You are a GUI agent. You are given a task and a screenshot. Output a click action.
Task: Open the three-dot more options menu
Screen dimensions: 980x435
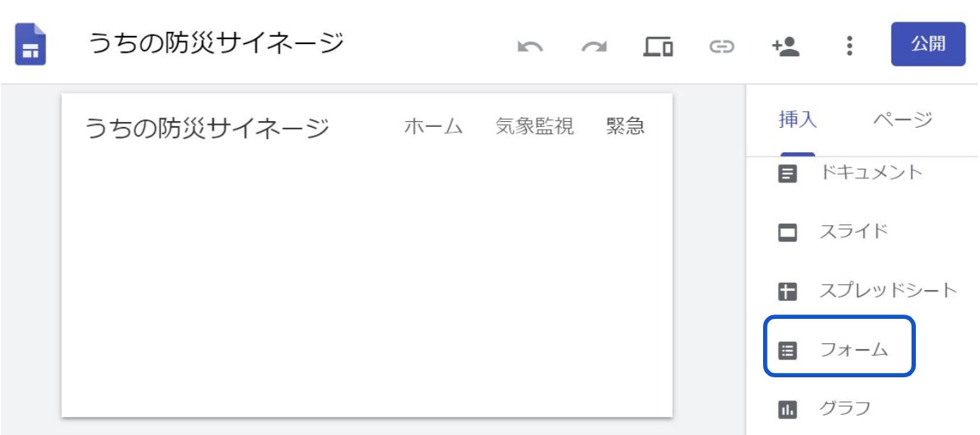click(850, 47)
